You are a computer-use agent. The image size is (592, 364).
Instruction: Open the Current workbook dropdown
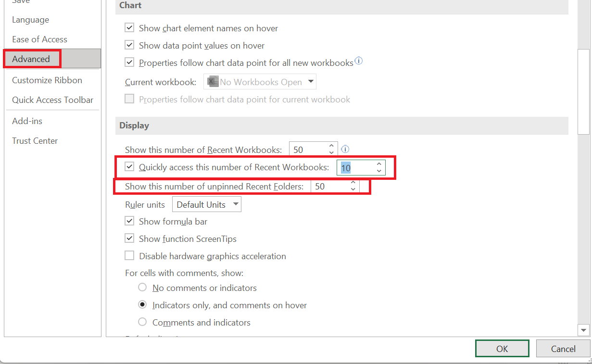click(x=310, y=81)
